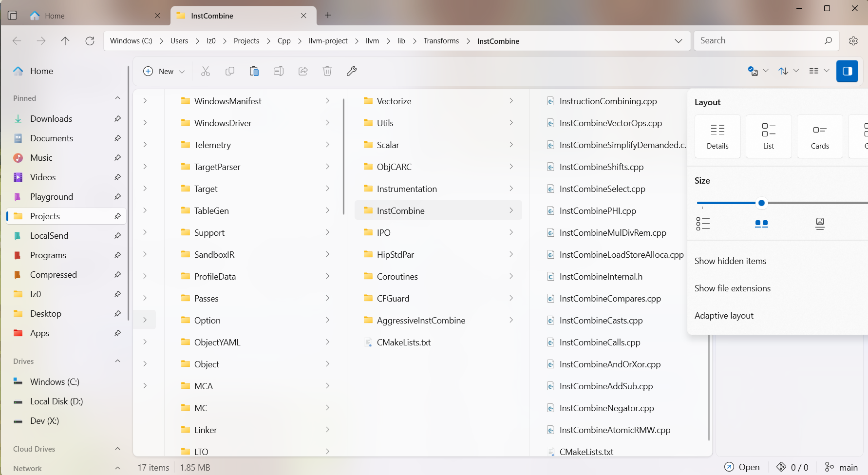Unpin Apps using its pin icon
Image resolution: width=868 pixels, height=475 pixels.
[117, 333]
